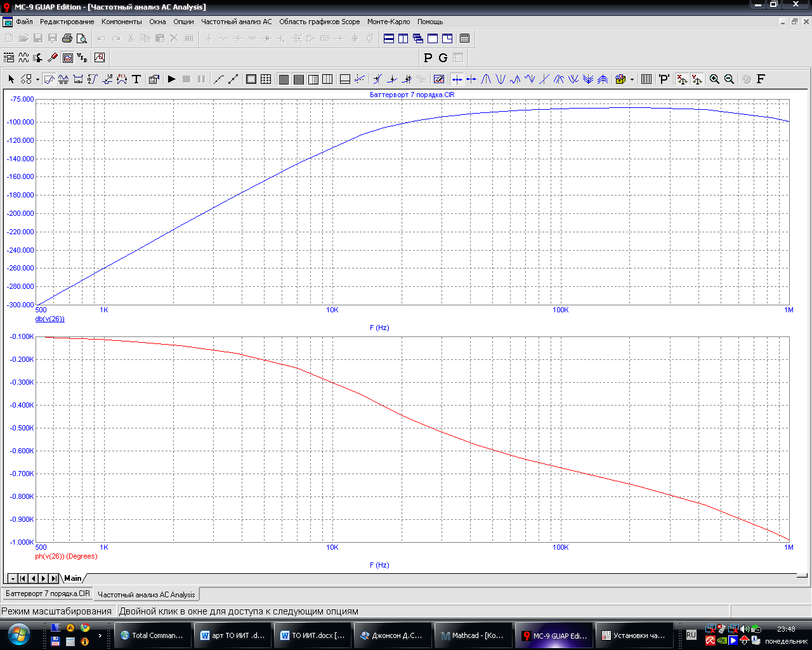This screenshot has height=650, width=812.
Task: Tile windows vertically icon
Action: 403,38
